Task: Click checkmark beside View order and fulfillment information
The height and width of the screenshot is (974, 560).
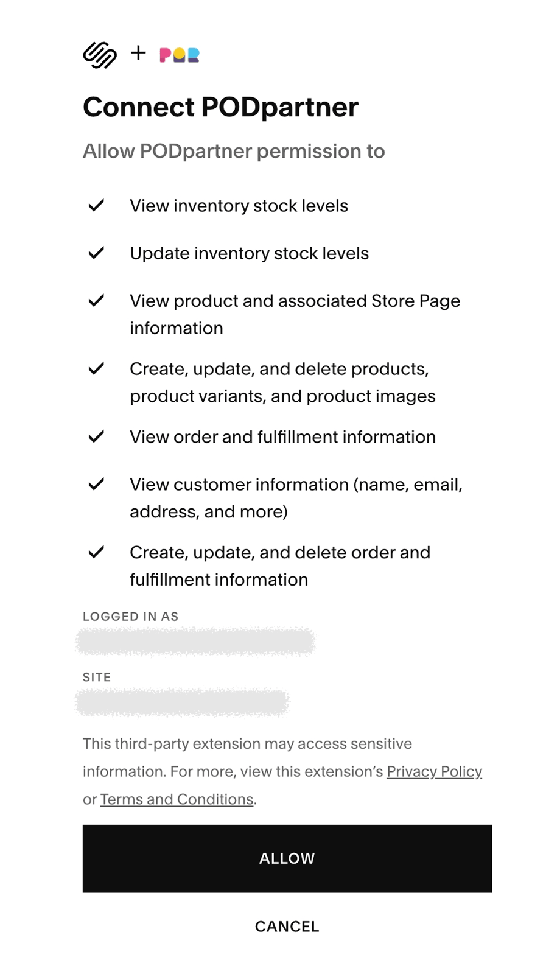Action: [96, 437]
